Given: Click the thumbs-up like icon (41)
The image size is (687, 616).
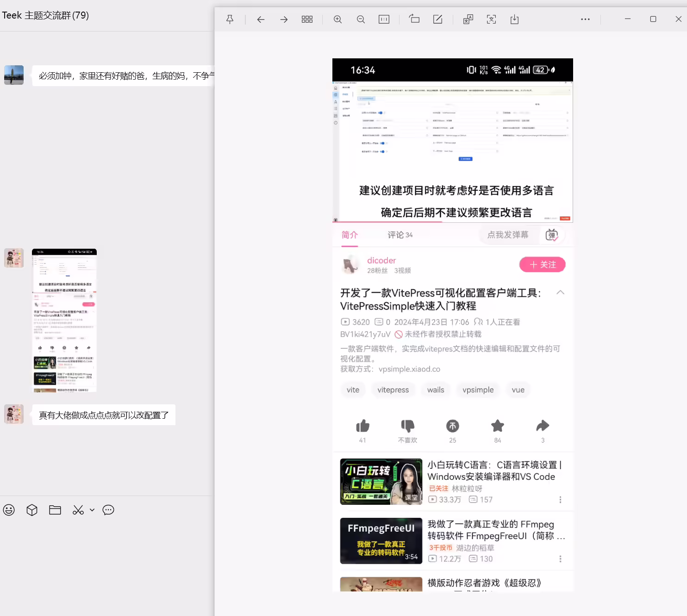Looking at the screenshot, I should pos(362,426).
